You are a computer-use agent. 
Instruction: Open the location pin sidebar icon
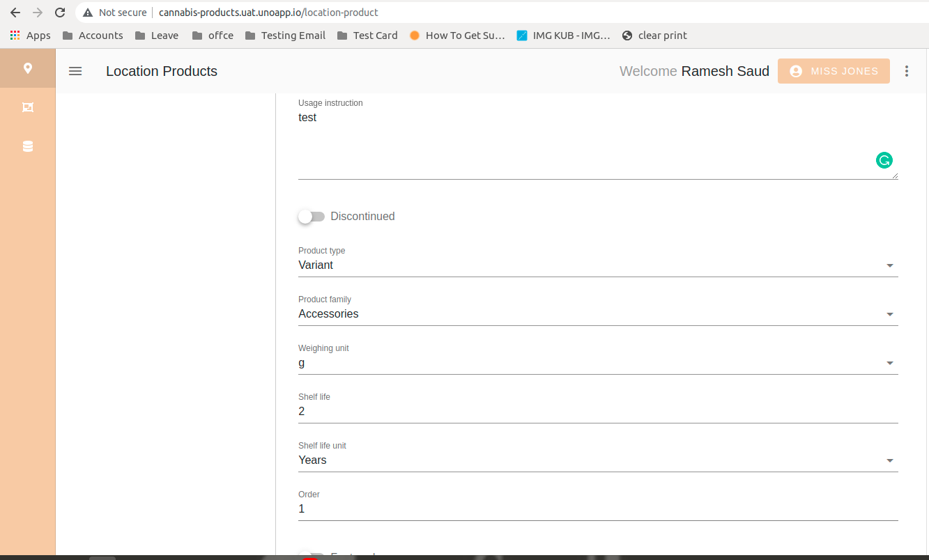(x=28, y=68)
